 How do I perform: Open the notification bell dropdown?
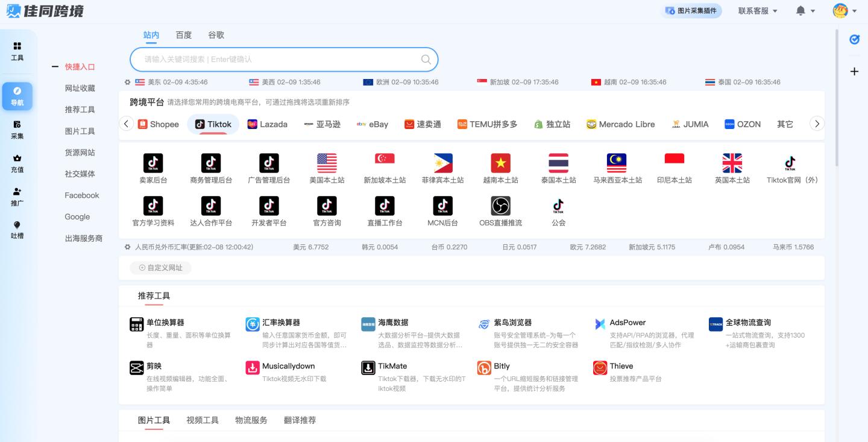(x=805, y=11)
